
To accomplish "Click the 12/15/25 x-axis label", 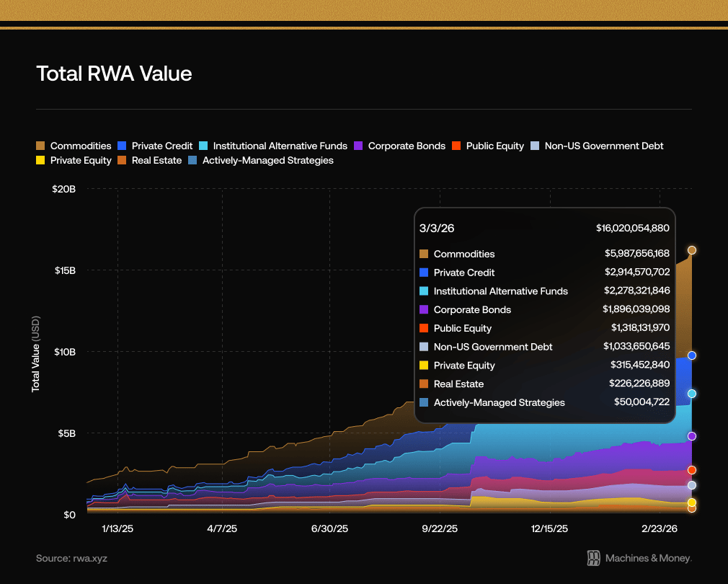I will [x=550, y=528].
